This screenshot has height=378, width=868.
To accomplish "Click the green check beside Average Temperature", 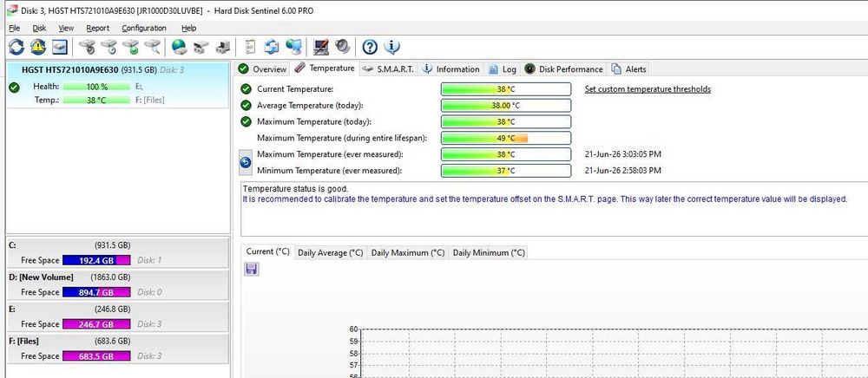I will click(246, 106).
